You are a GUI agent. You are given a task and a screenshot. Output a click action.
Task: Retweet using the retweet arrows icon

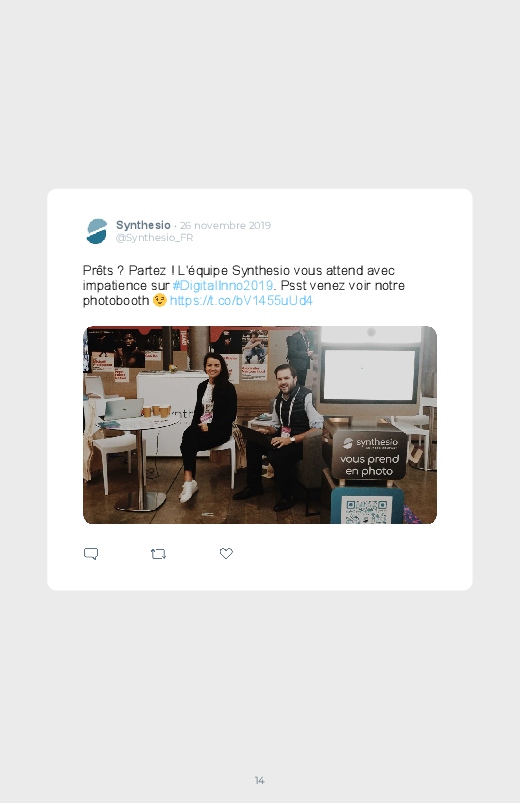[158, 554]
